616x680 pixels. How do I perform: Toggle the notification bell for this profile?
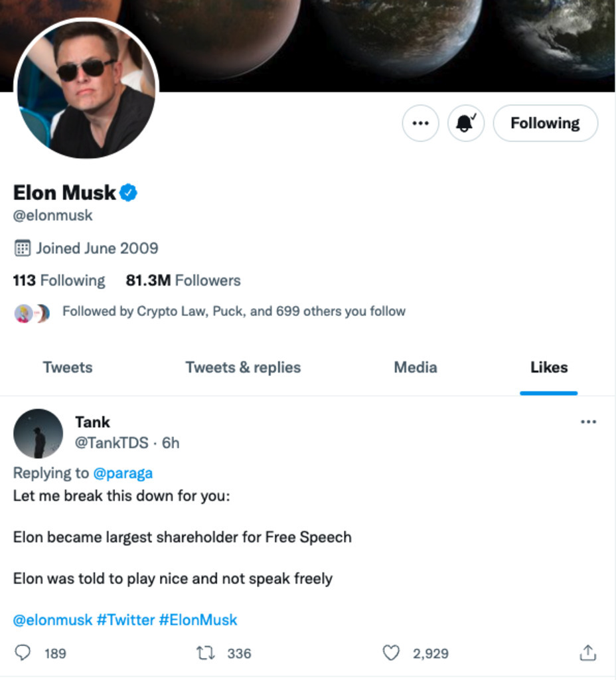pos(465,123)
